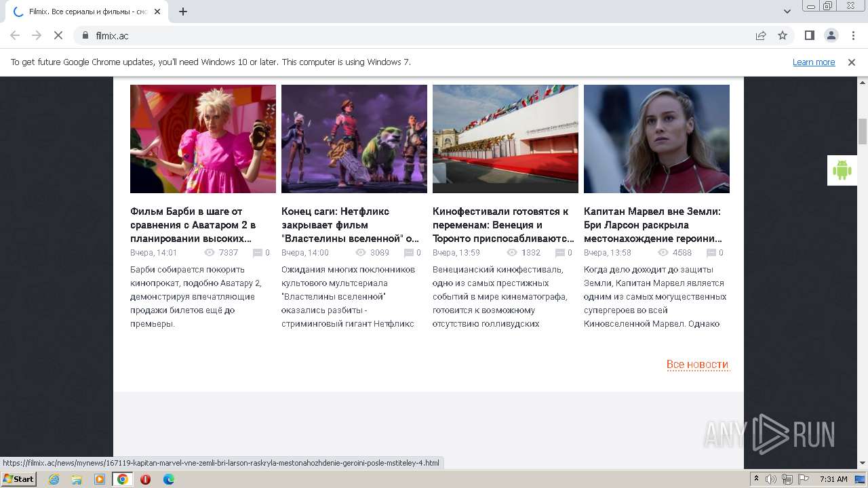The image size is (868, 488).
Task: Open Edge from taskbar
Action: (x=169, y=479)
